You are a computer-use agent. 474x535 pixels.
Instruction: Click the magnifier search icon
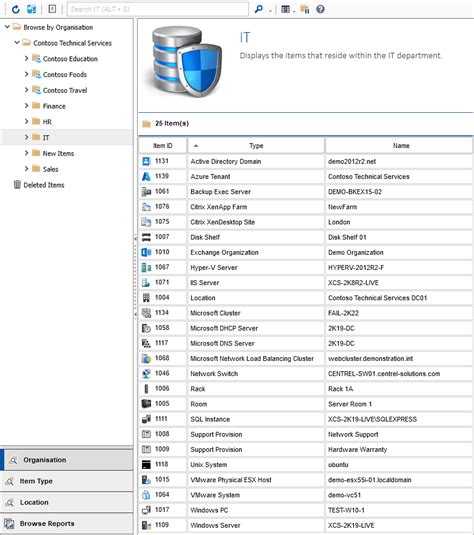[259, 9]
